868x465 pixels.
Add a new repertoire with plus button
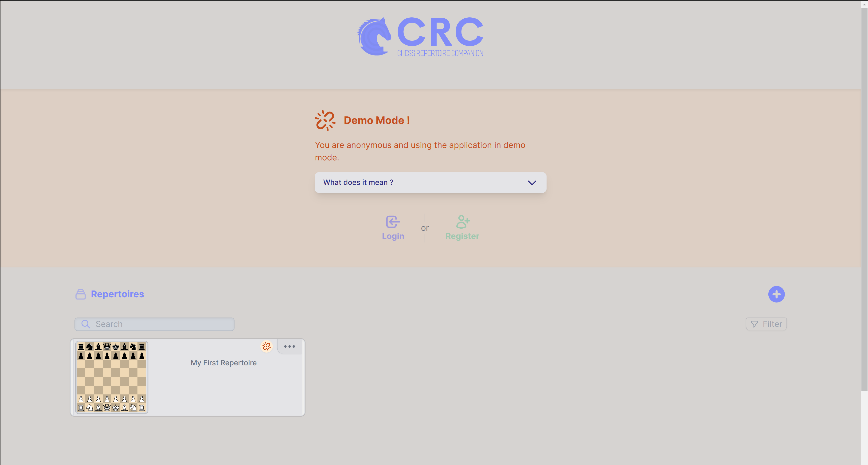coord(776,294)
